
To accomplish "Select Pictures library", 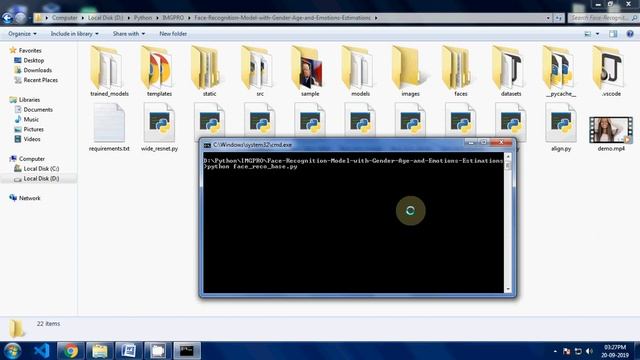I will (x=33, y=129).
